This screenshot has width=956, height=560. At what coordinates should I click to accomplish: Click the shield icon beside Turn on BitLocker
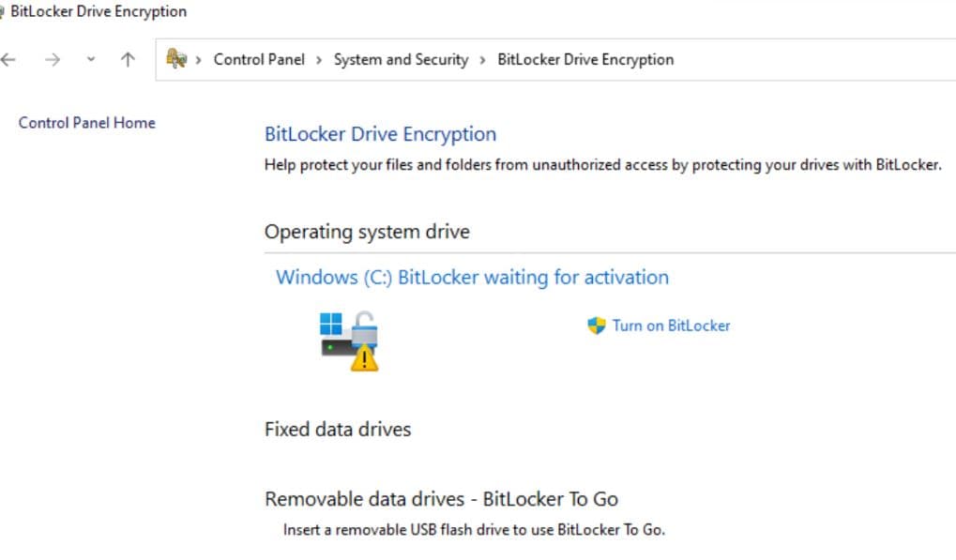pyautogui.click(x=597, y=325)
